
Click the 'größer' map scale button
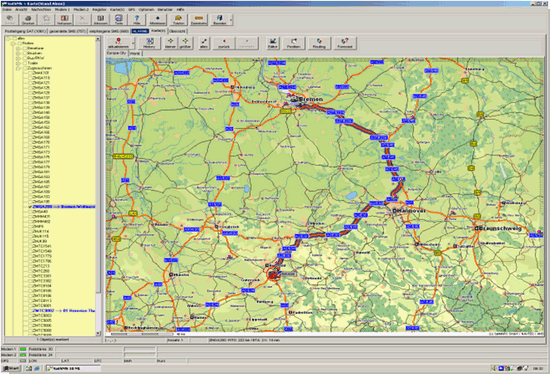(186, 43)
